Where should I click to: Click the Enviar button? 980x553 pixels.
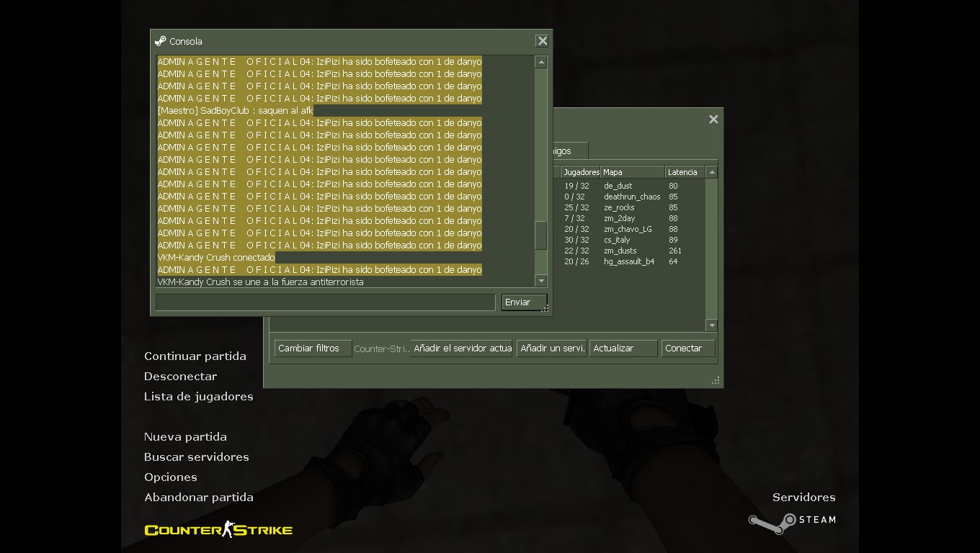pyautogui.click(x=524, y=302)
